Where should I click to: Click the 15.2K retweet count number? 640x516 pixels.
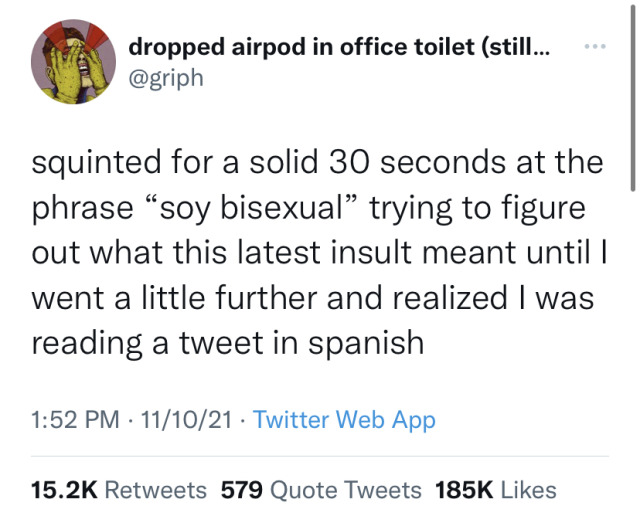point(64,490)
